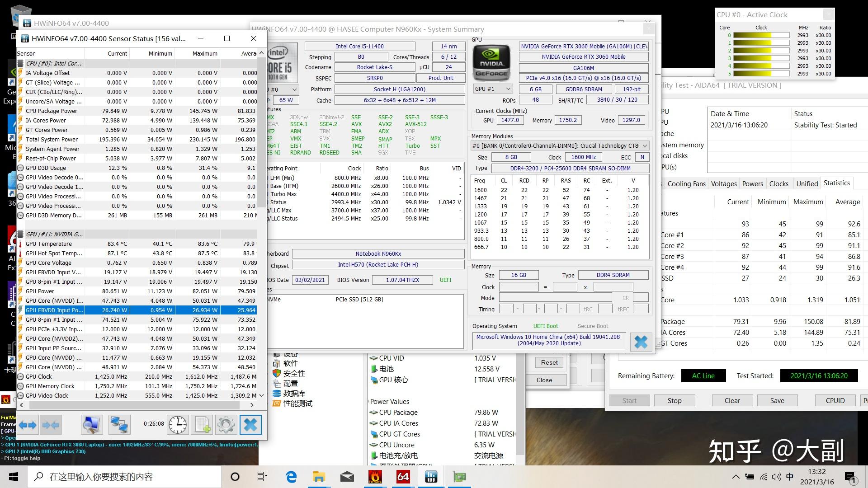Collapse the CPU [#0] Intel Core sensor group
Screen dimensions: 868x488
tap(20, 64)
